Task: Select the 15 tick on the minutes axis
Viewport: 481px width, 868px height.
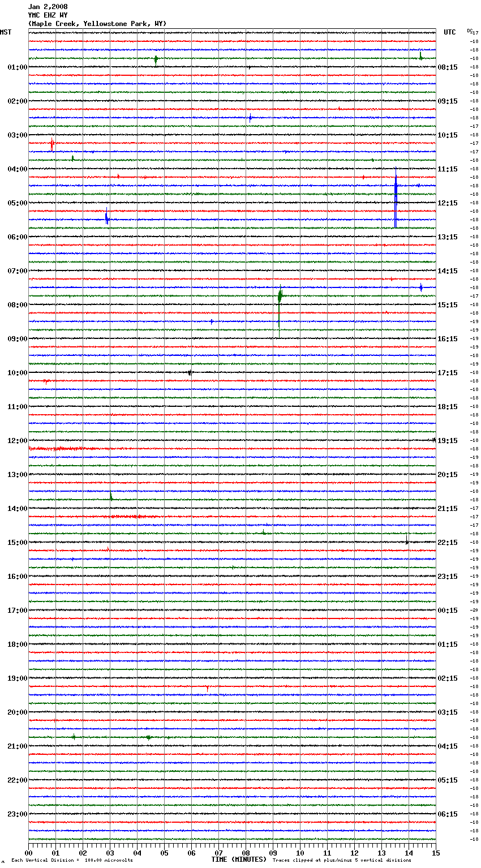Action: pos(436,853)
